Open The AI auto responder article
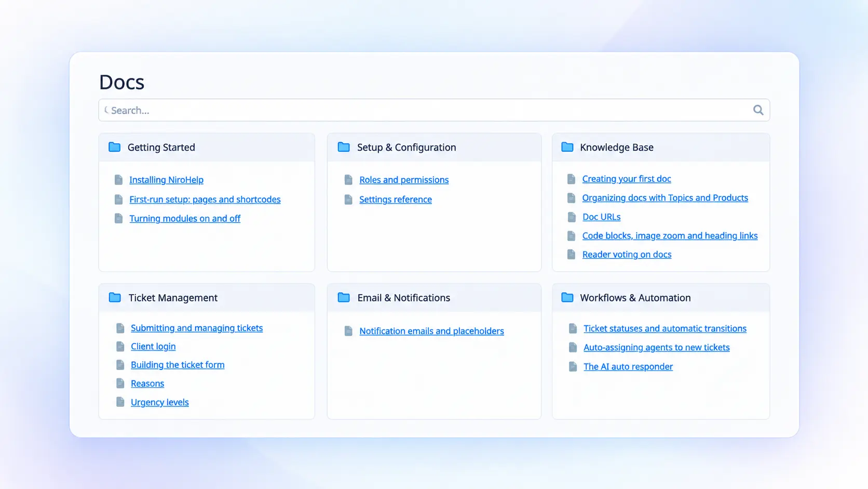This screenshot has height=489, width=868. click(x=628, y=367)
